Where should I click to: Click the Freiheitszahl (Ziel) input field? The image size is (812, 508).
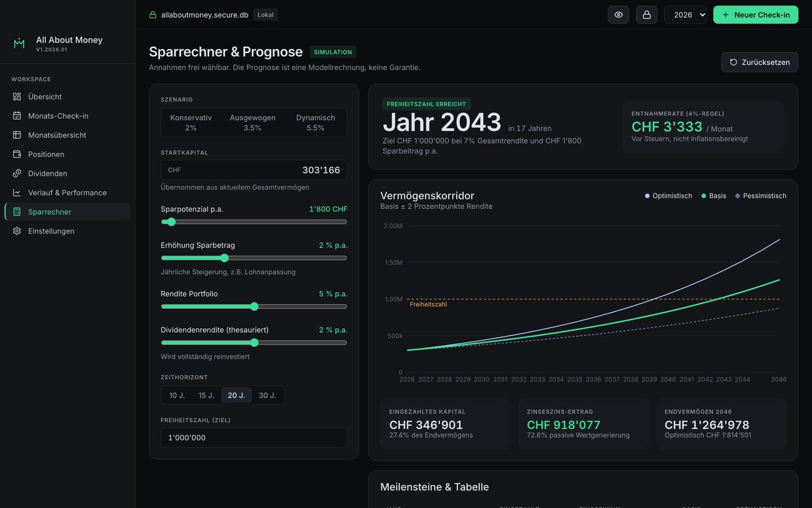click(254, 437)
